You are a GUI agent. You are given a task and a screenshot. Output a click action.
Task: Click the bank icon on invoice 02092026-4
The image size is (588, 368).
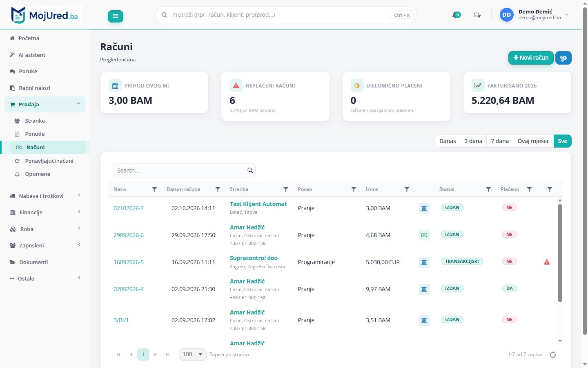click(424, 289)
